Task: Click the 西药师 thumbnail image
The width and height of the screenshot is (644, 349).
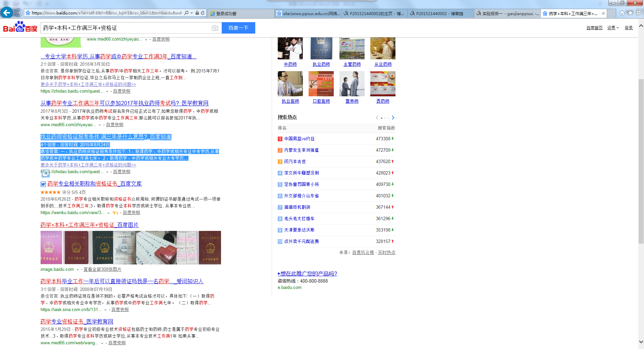Action: tap(383, 84)
